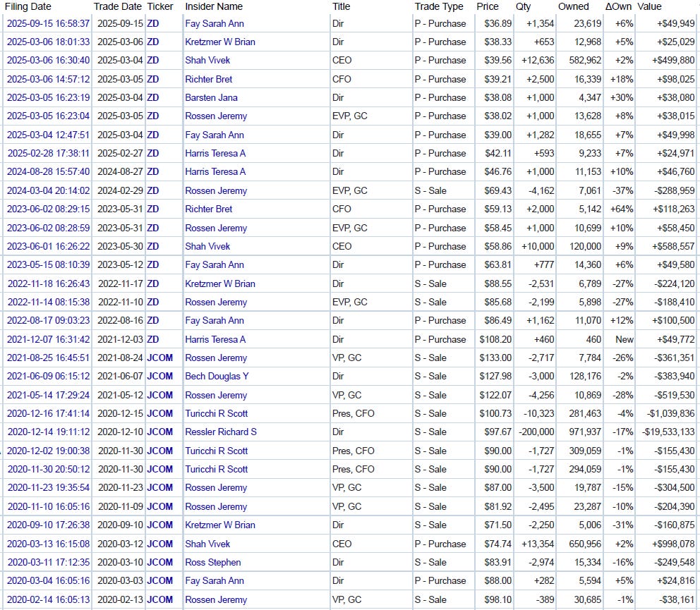Viewport: 700px width, 610px height.
Task: Click the Filing Date column header
Action: click(28, 6)
